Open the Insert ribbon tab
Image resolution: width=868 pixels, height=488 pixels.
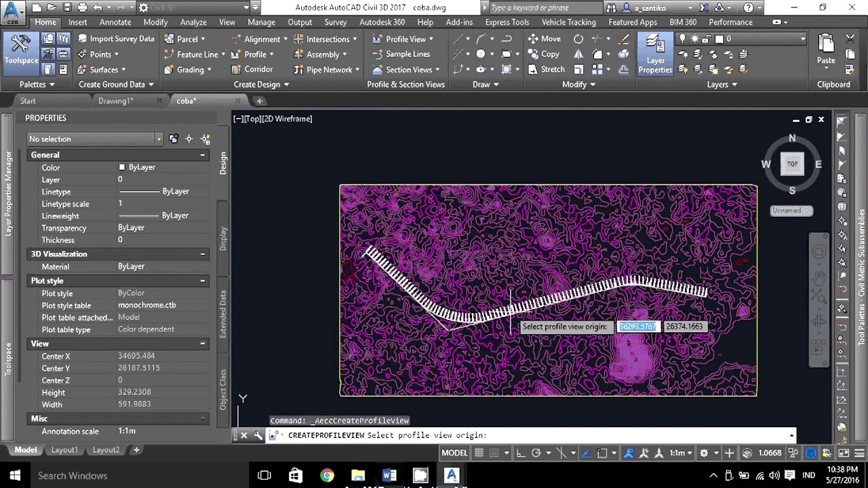77,22
